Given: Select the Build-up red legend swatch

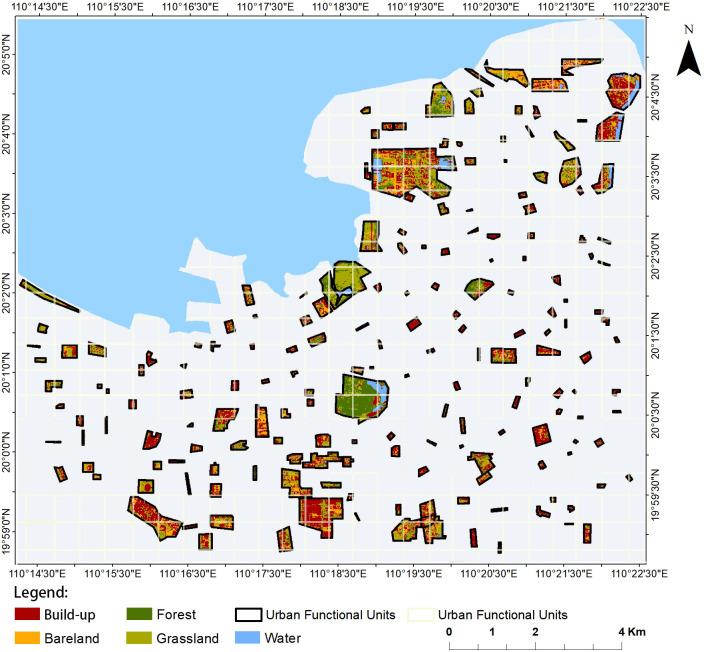Looking at the screenshot, I should (28, 614).
